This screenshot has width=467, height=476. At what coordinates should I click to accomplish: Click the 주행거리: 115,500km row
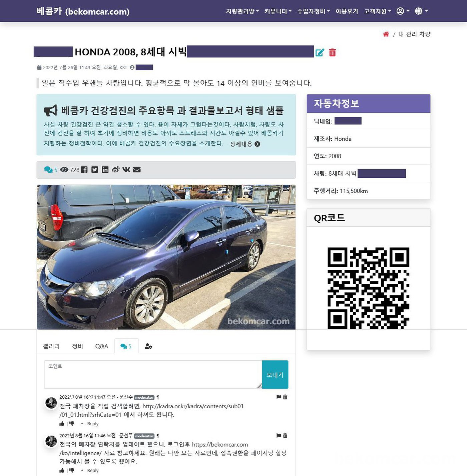(x=368, y=191)
